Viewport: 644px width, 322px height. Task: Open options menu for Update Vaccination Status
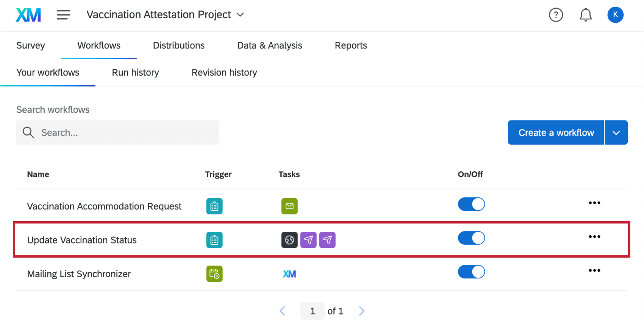(x=594, y=237)
